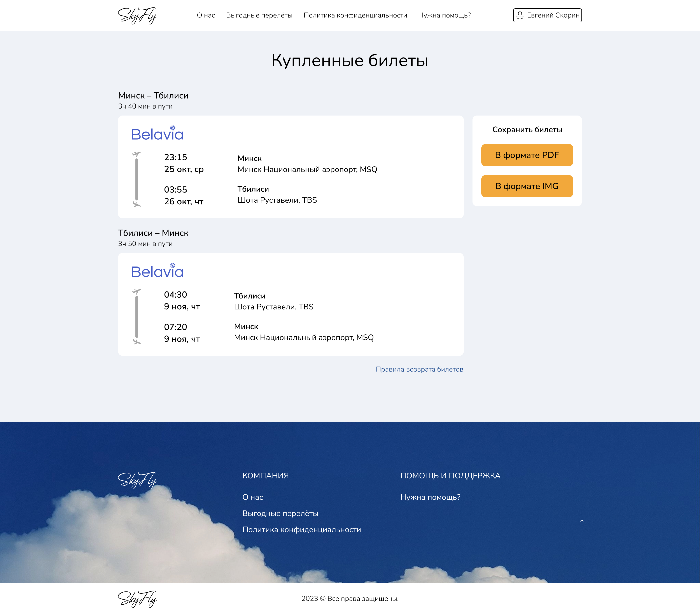
Task: Click the scroll-to-top arrow in footer
Action: tap(581, 527)
